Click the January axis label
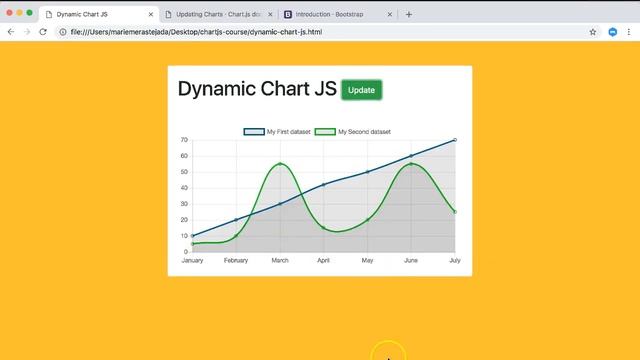The width and height of the screenshot is (640, 360). pyautogui.click(x=192, y=260)
